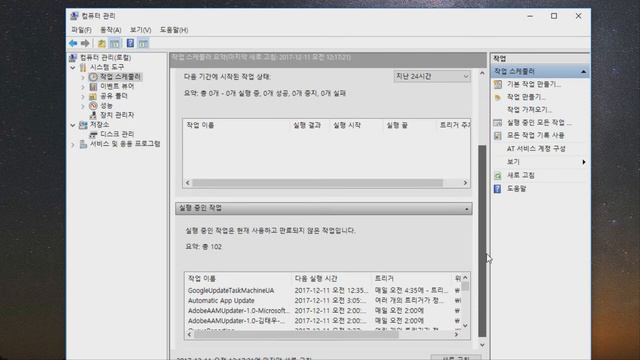Expand the 작업 스케줄러 tree node

click(83, 77)
